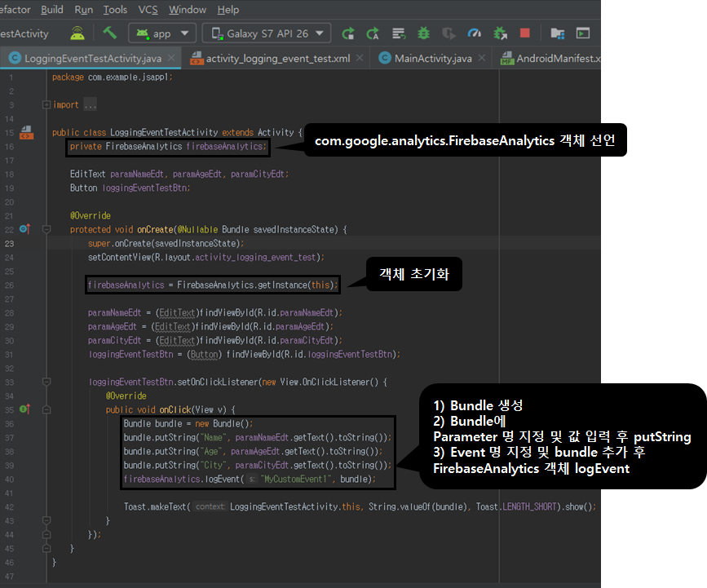Open the Run Anything window icon
This screenshot has height=588, width=707.
pyautogui.click(x=582, y=33)
